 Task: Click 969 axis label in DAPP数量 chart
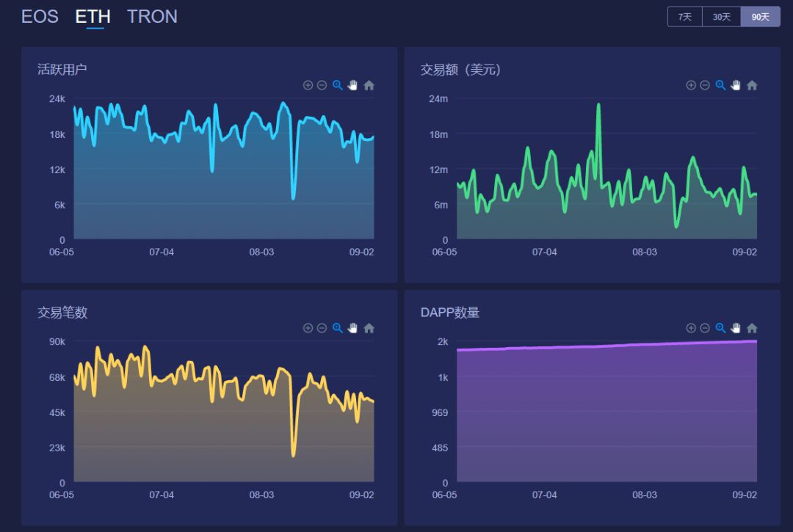point(440,413)
